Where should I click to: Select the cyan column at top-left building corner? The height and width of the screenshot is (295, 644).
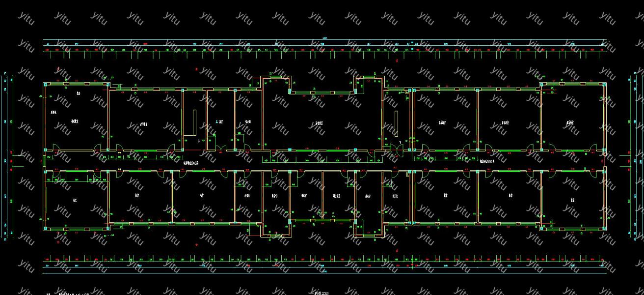coord(46,85)
